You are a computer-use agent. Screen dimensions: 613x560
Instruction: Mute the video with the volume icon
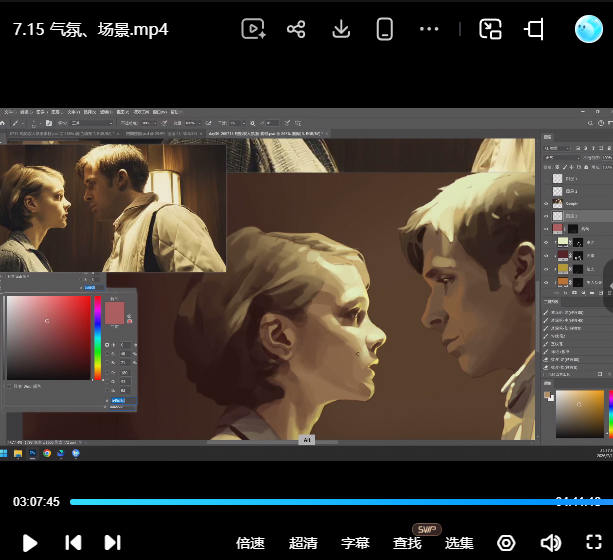pyautogui.click(x=550, y=543)
